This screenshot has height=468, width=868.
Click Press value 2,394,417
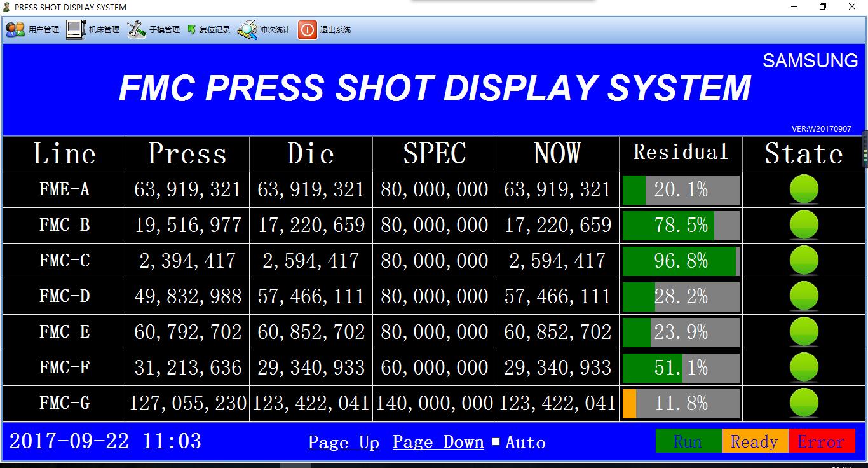click(187, 261)
